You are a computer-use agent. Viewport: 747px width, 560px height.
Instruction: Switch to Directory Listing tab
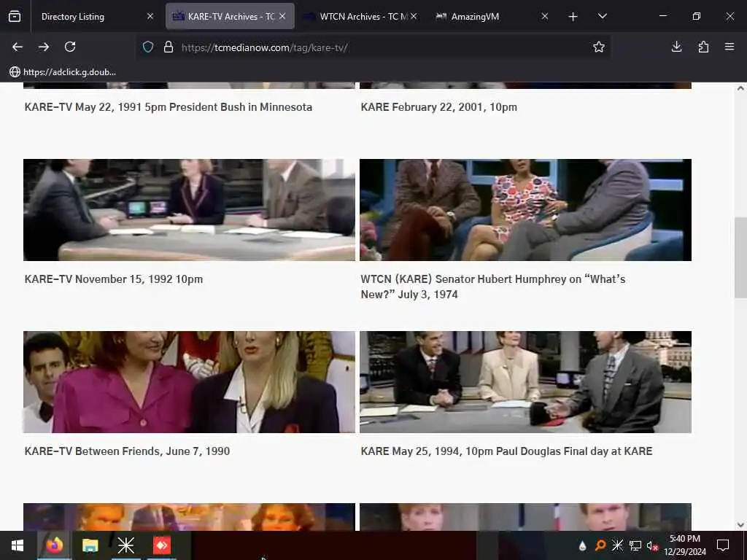(96, 16)
